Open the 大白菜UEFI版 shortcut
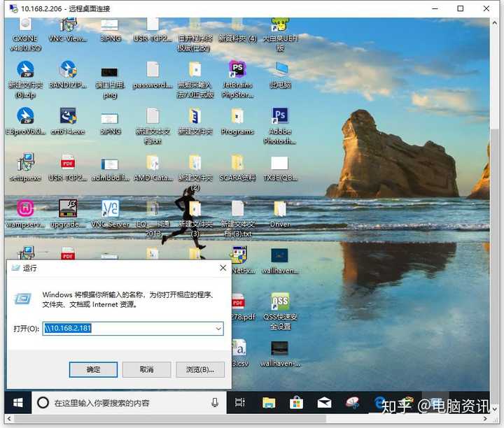Viewport: 504px width, 428px height. pyautogui.click(x=280, y=35)
